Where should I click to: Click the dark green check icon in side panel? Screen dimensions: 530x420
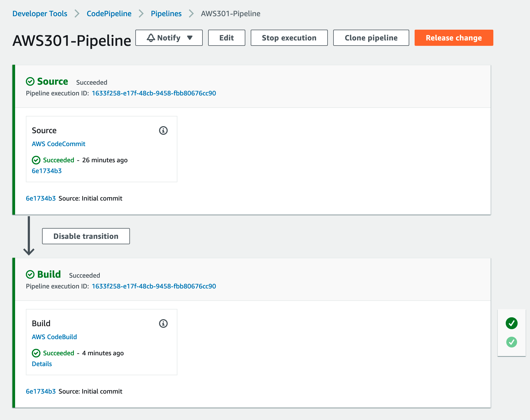coord(511,323)
